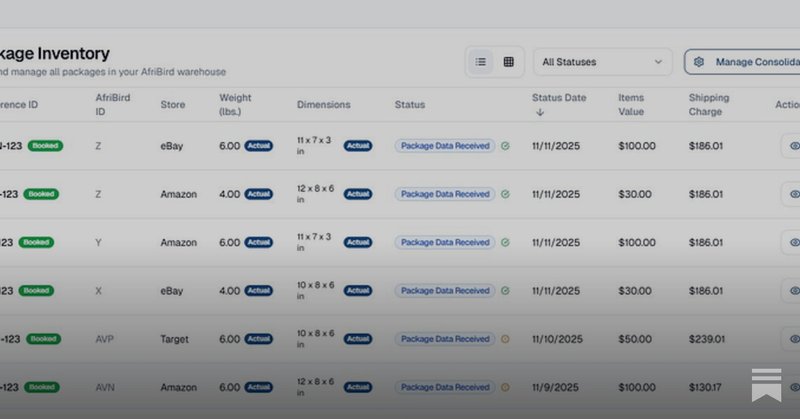
Task: Click the Booked badge in the Amazon Y row
Action: pyautogui.click(x=36, y=242)
